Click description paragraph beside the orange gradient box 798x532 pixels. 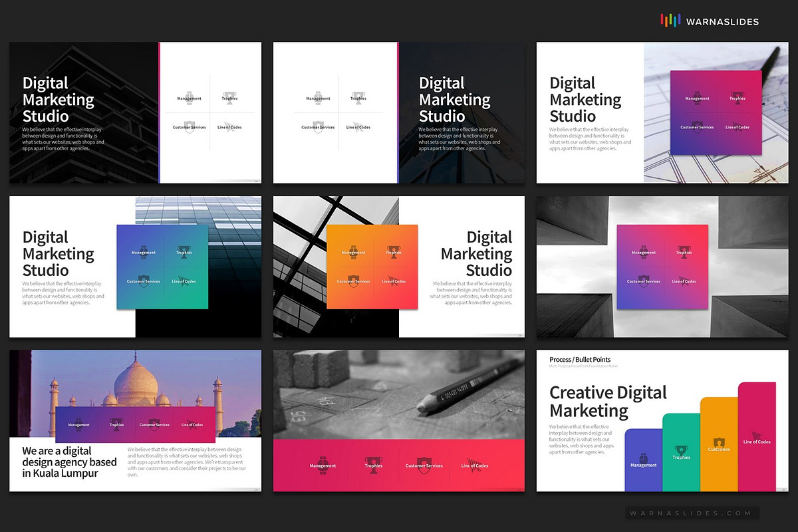pyautogui.click(x=471, y=293)
